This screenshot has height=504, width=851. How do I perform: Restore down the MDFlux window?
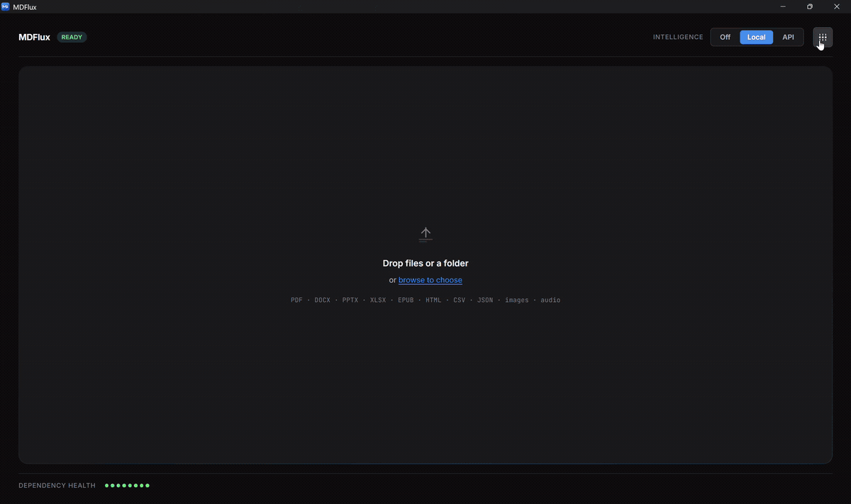810,6
